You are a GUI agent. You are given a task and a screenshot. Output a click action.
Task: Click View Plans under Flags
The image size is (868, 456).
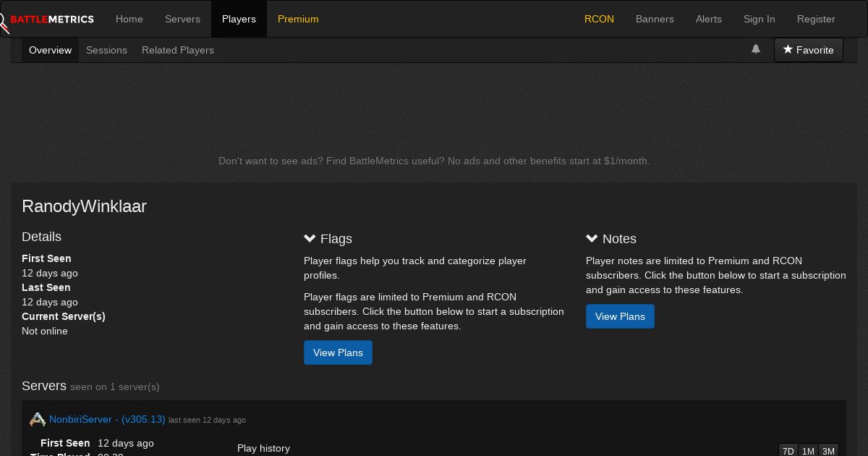[x=338, y=352]
